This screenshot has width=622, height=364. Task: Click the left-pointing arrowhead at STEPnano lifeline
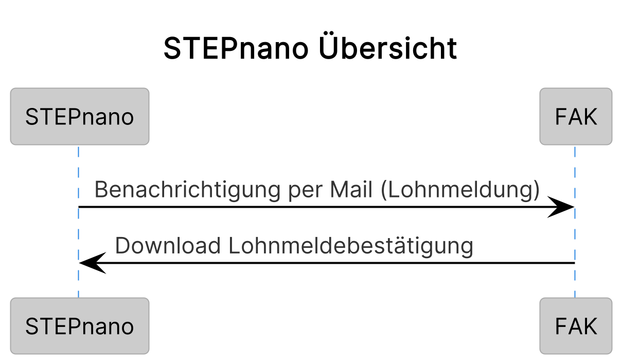(x=91, y=263)
